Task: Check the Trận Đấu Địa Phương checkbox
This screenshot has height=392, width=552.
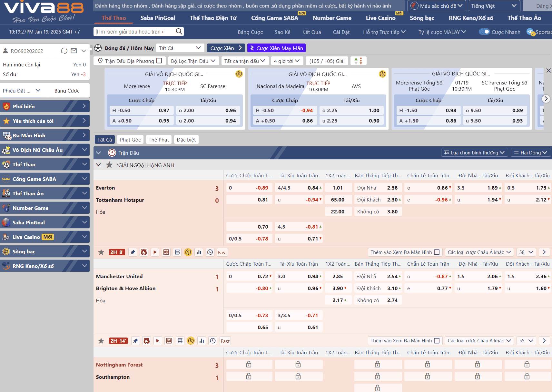Action: (x=159, y=61)
